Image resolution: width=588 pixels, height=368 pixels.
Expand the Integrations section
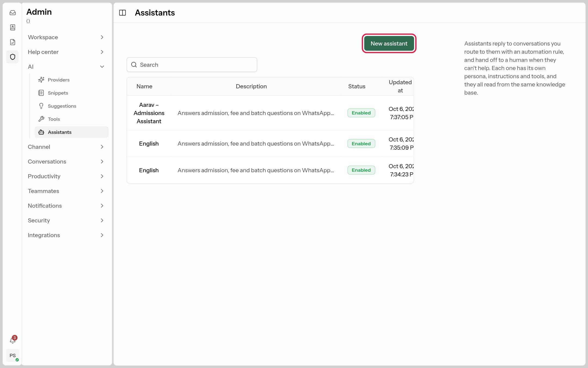(x=66, y=235)
